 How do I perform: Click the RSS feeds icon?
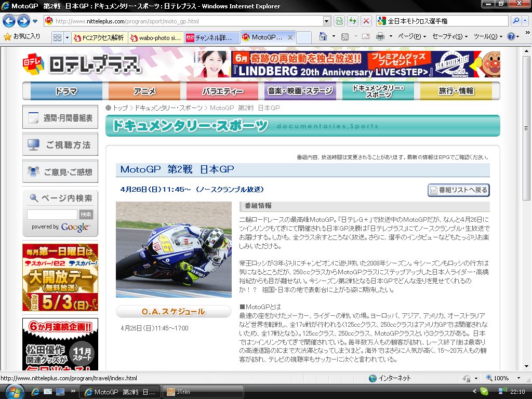pyautogui.click(x=345, y=37)
